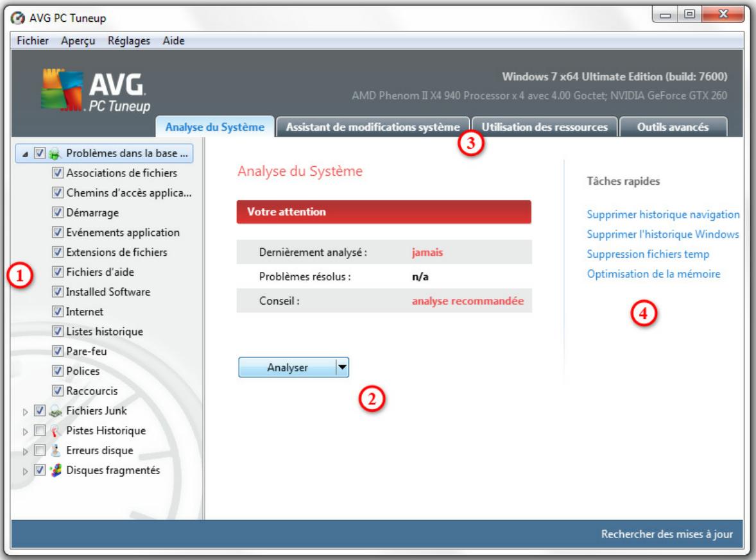Uncheck Chemins d'accès applica... checkbox
The width and height of the screenshot is (756, 560).
coord(57,193)
